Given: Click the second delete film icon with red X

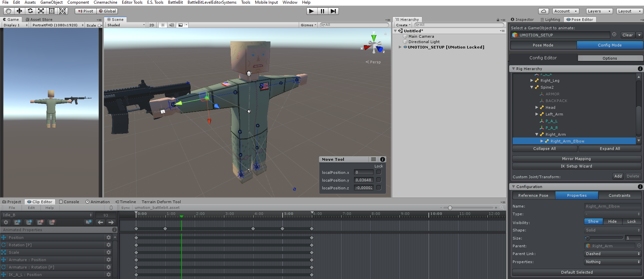Looking at the screenshot, I should (52, 222).
